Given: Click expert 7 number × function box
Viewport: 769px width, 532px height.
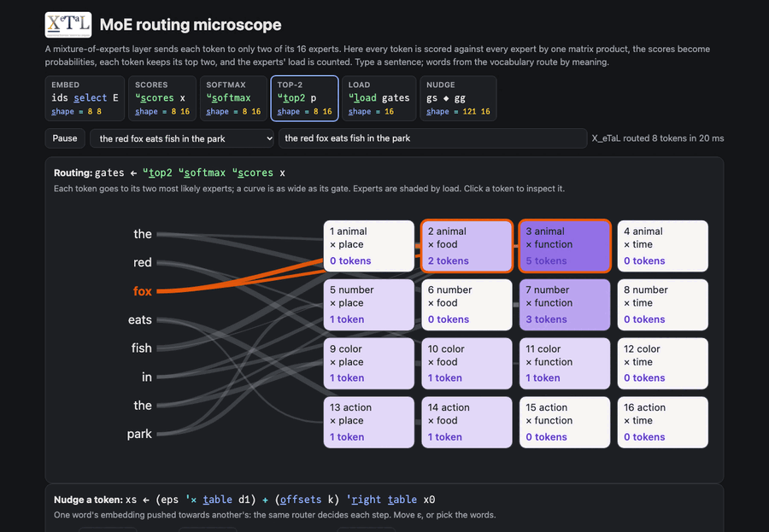Looking at the screenshot, I should point(565,305).
